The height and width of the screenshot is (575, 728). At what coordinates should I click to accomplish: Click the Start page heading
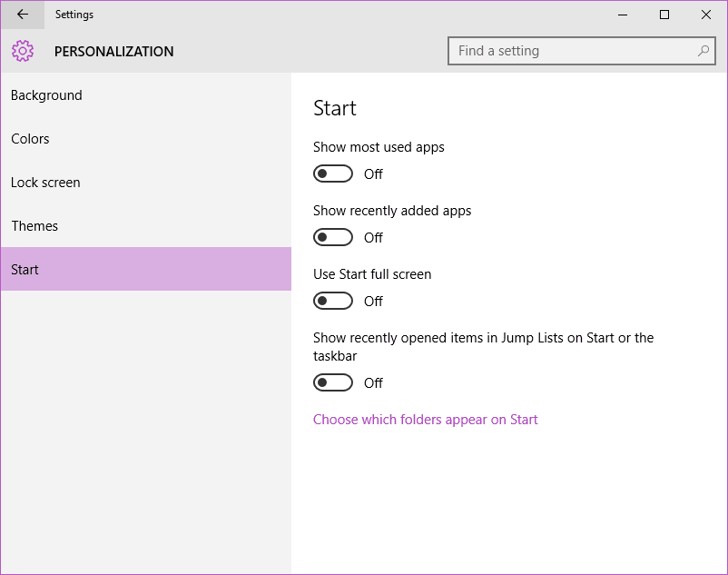pos(335,108)
